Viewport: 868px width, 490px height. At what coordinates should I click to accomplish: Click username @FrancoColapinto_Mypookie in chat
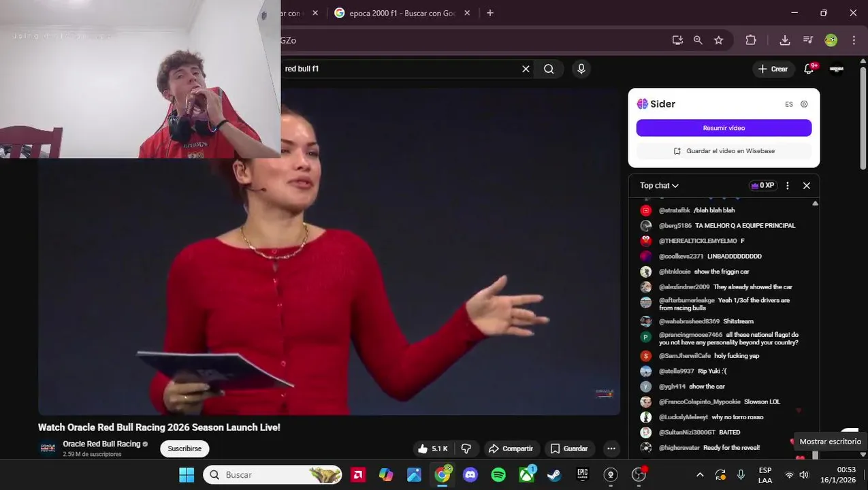699,402
